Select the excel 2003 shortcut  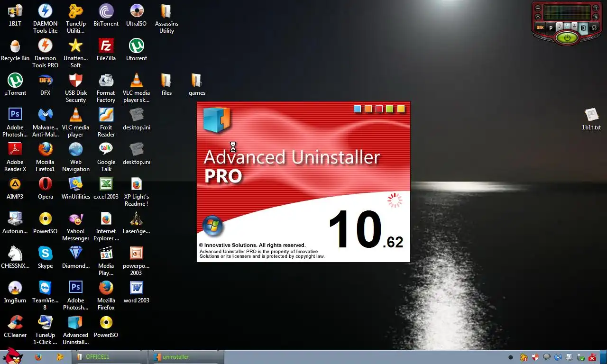tap(106, 188)
